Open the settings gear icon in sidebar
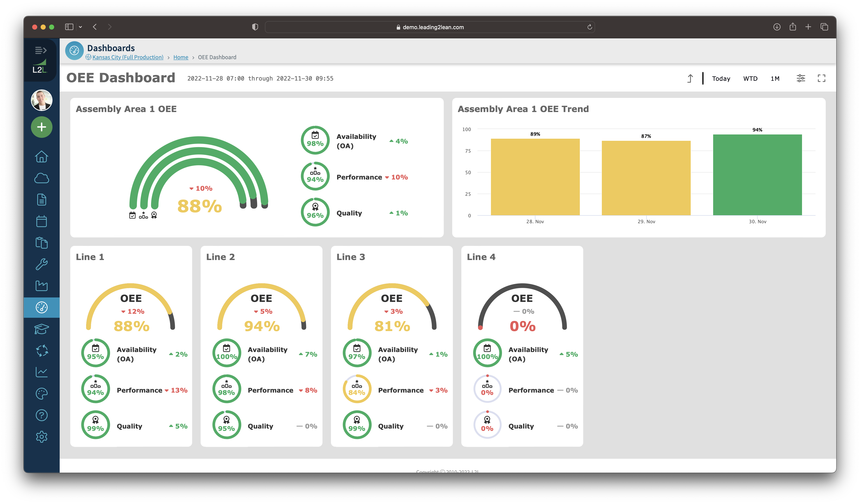860x504 pixels. [x=42, y=437]
